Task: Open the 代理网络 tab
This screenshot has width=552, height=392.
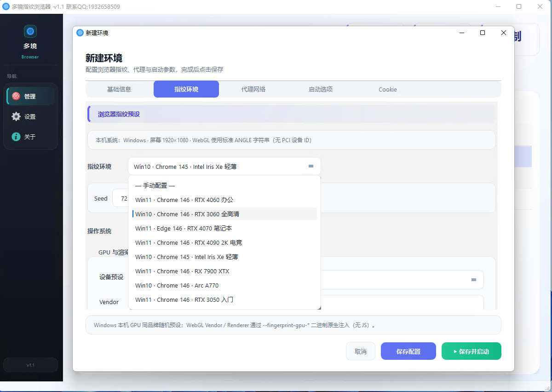Action: pos(253,89)
